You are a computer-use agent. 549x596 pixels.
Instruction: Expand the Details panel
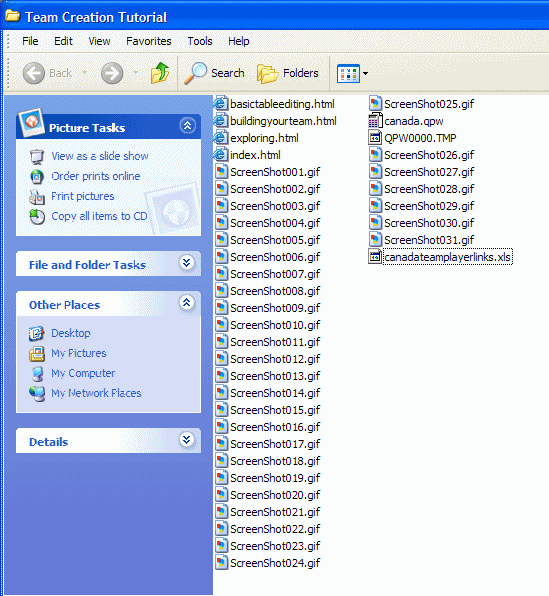coord(186,440)
